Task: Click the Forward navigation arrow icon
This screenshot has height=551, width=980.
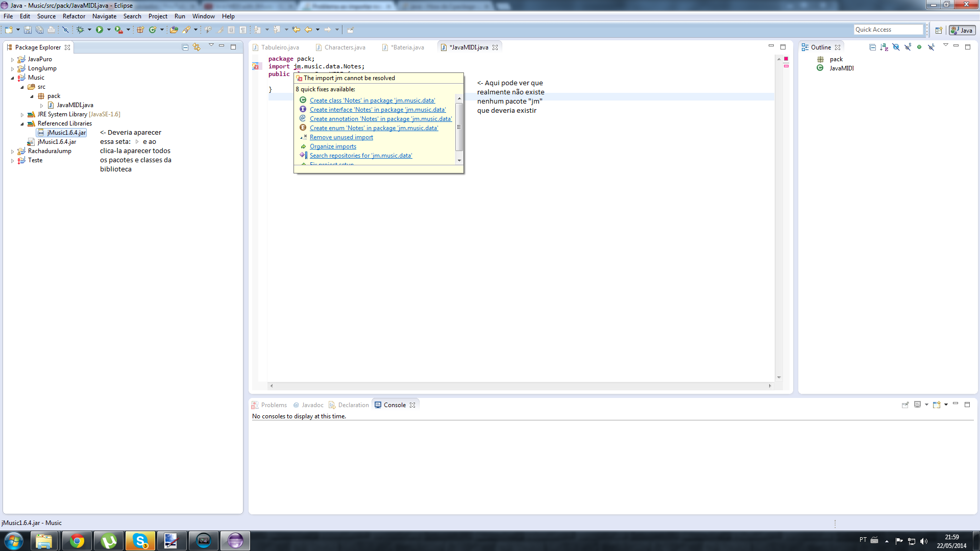Action: pyautogui.click(x=328, y=30)
